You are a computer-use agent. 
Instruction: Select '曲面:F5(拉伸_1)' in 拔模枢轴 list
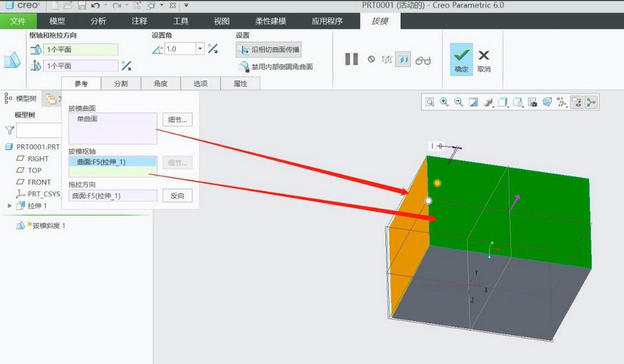click(x=113, y=162)
